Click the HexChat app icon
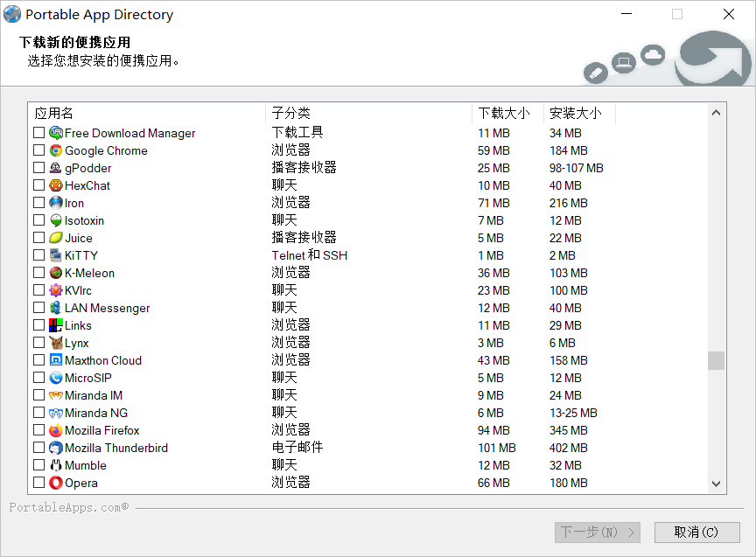Image resolution: width=756 pixels, height=557 pixels. click(x=56, y=185)
